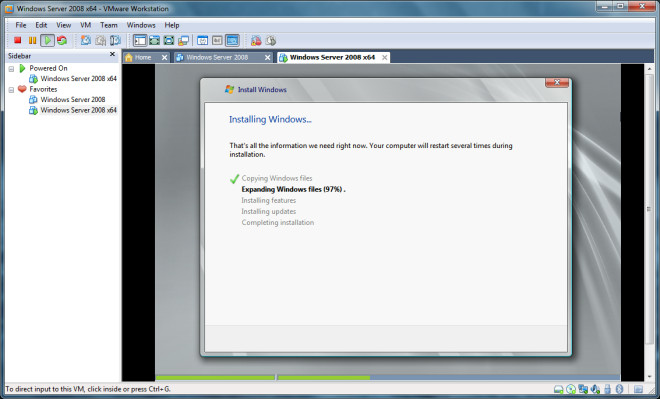Click the CD/DVD drive status icon

pyautogui.click(x=571, y=389)
